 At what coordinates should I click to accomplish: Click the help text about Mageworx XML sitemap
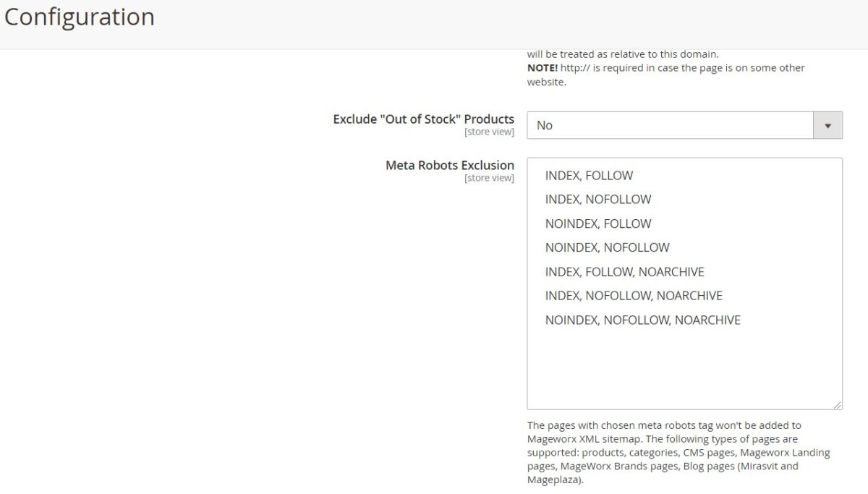coord(678,452)
